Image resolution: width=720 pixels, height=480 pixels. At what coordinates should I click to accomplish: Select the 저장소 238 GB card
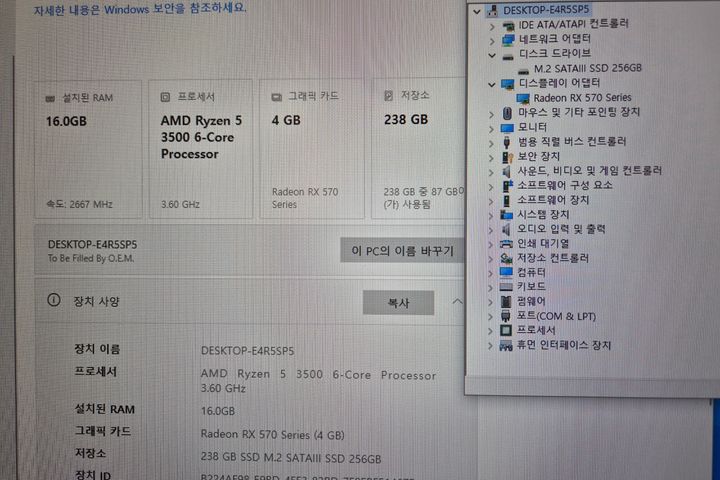(419, 148)
